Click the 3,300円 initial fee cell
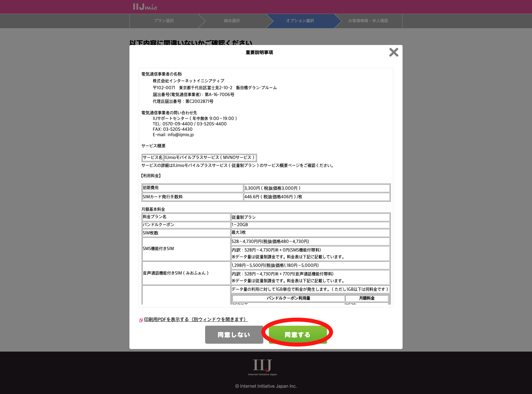 (x=317, y=188)
